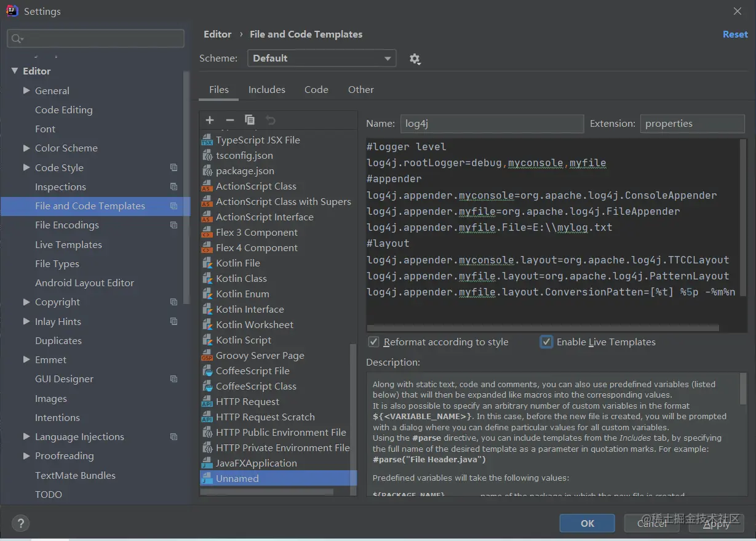Screen dimensions: 756x541
Task: Select the Groovy Server Page template
Action: tap(260, 355)
